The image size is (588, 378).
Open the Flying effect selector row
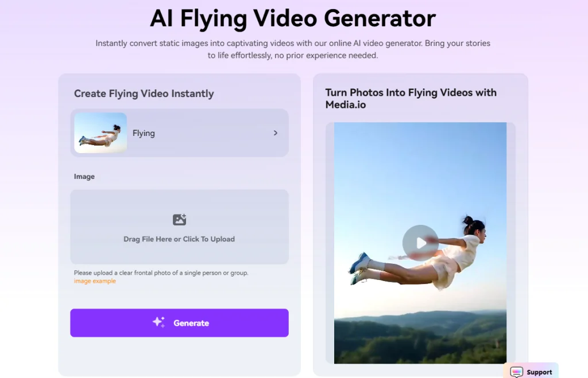click(x=179, y=133)
